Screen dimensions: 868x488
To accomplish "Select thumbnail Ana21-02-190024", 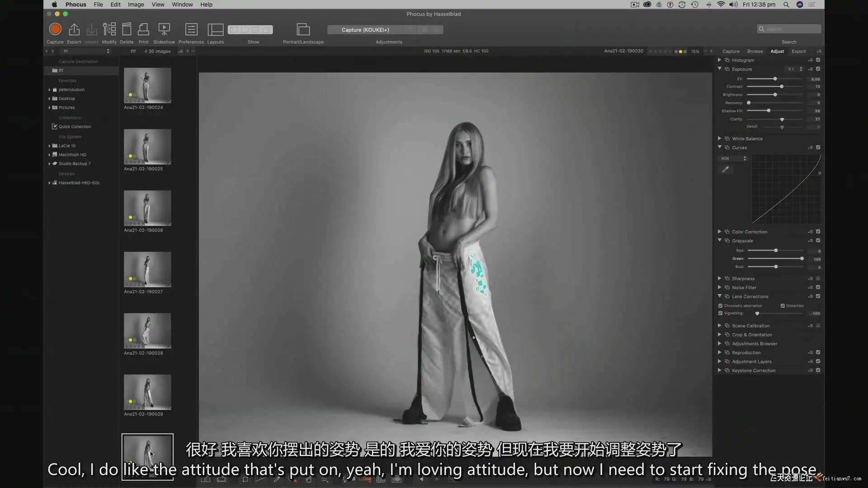I will 147,85.
